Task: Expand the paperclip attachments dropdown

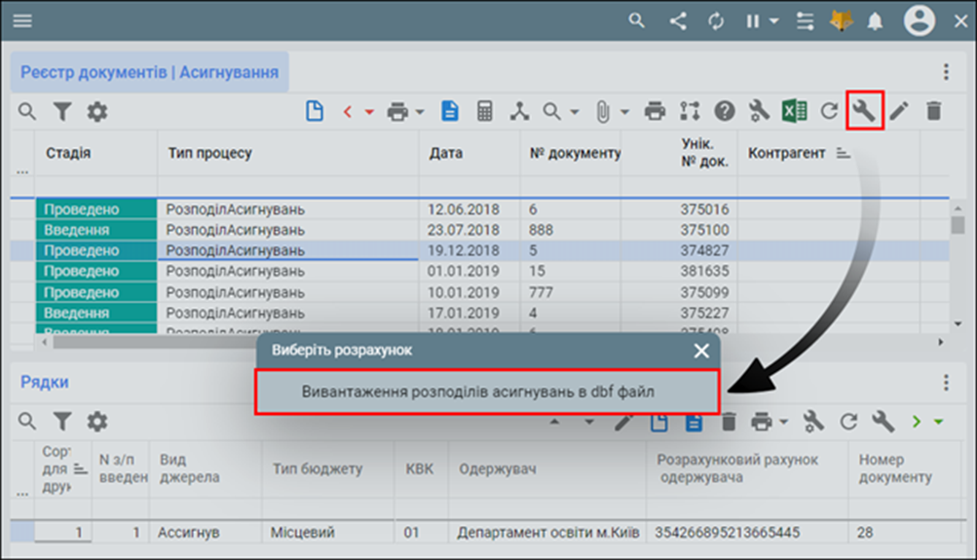Action: 624,112
